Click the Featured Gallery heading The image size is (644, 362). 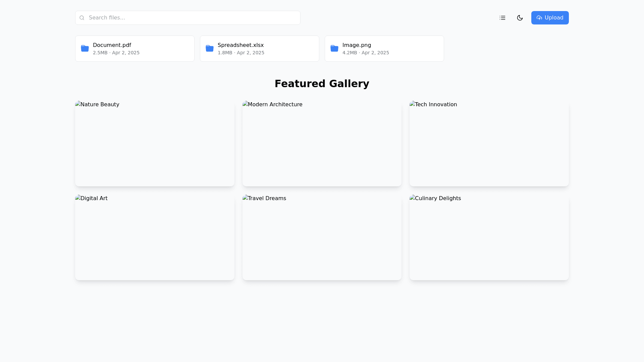click(x=322, y=84)
